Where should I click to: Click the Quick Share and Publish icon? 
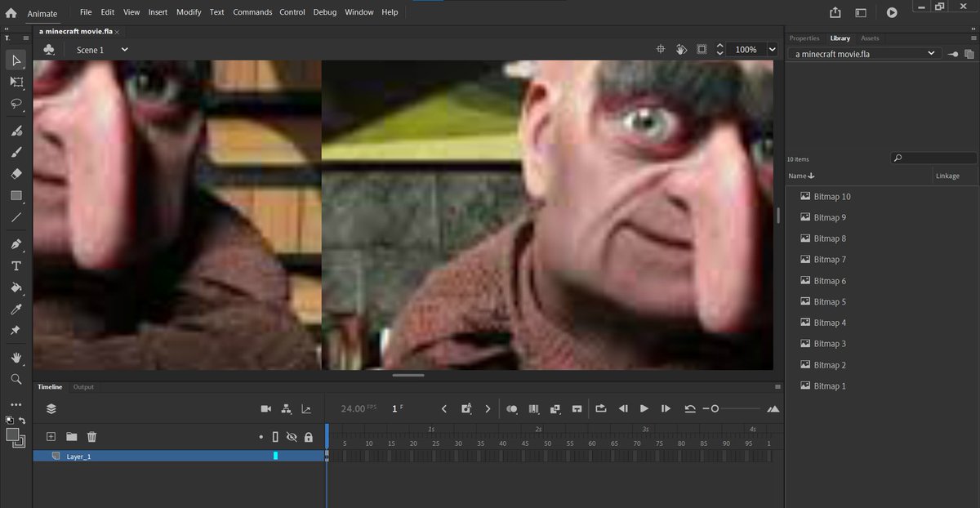[x=835, y=13]
